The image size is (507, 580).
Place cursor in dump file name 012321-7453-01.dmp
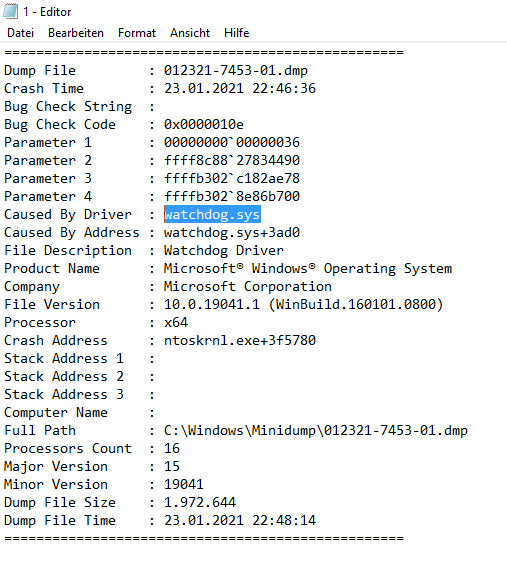click(x=236, y=70)
